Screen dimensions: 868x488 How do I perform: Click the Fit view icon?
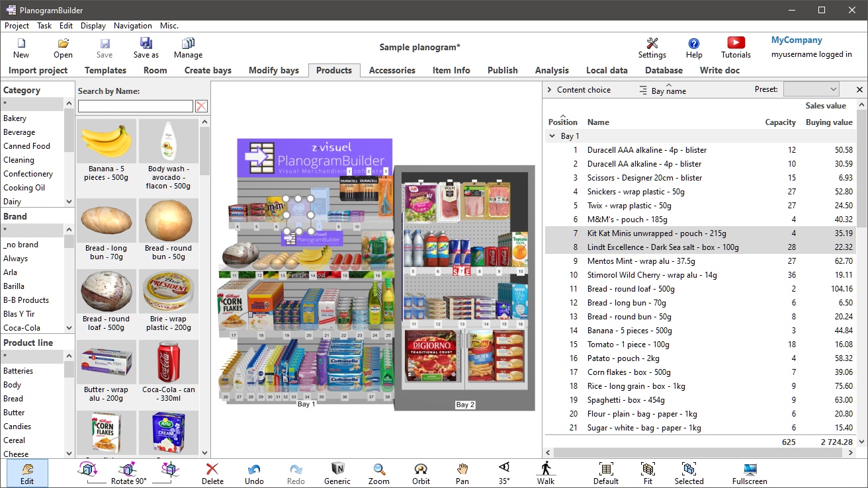point(647,471)
